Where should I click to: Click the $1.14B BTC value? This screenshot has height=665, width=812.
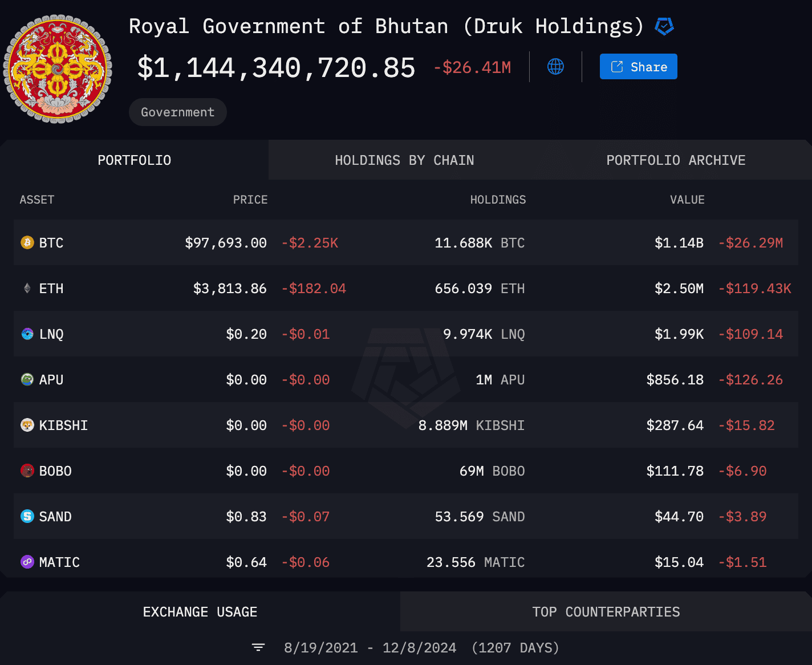[679, 243]
